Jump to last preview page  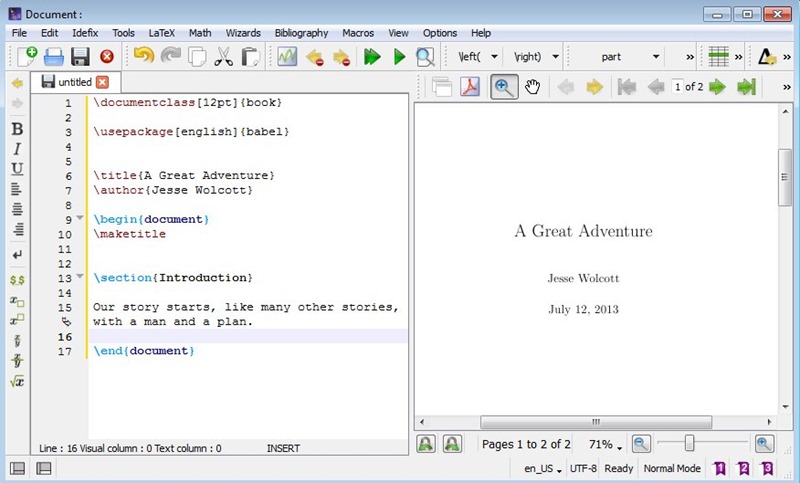point(746,87)
